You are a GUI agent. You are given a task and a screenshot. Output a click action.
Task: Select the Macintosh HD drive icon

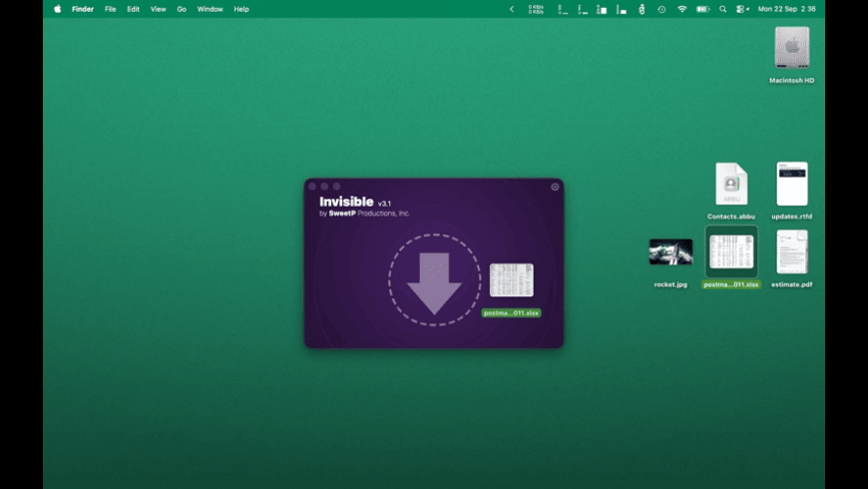point(791,48)
